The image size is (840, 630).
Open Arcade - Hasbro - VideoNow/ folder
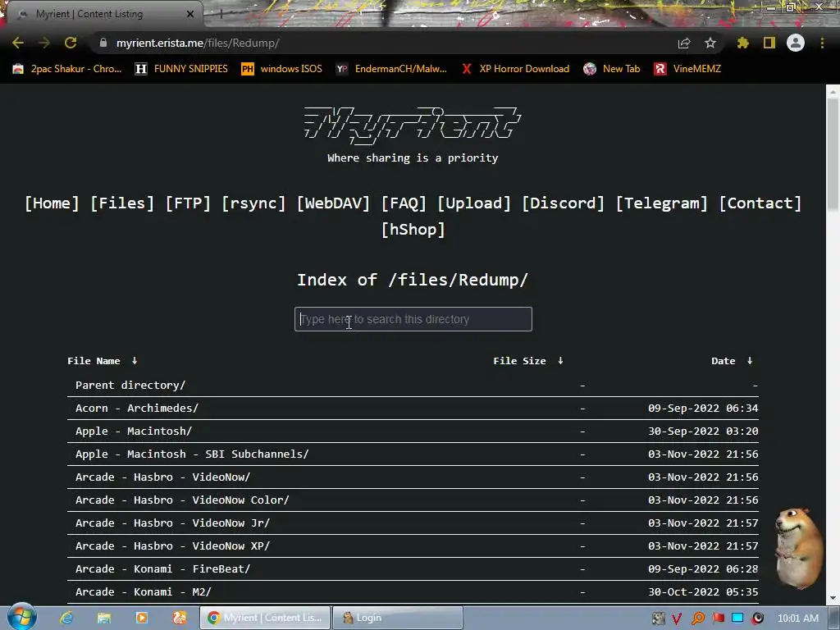tap(163, 477)
